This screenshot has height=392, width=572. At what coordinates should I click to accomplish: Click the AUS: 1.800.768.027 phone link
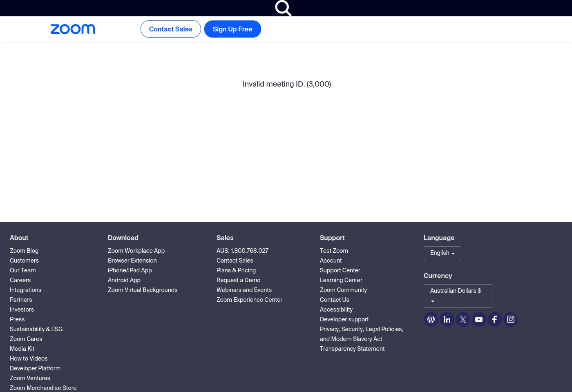pyautogui.click(x=242, y=251)
